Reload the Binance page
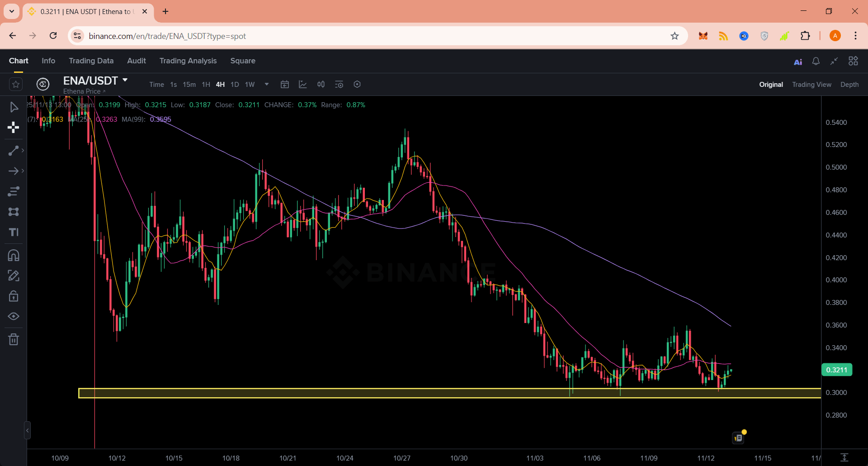This screenshot has width=868, height=466. click(x=53, y=36)
